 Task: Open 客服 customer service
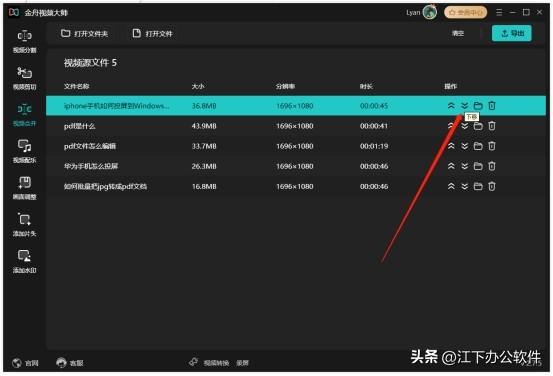tap(69, 363)
